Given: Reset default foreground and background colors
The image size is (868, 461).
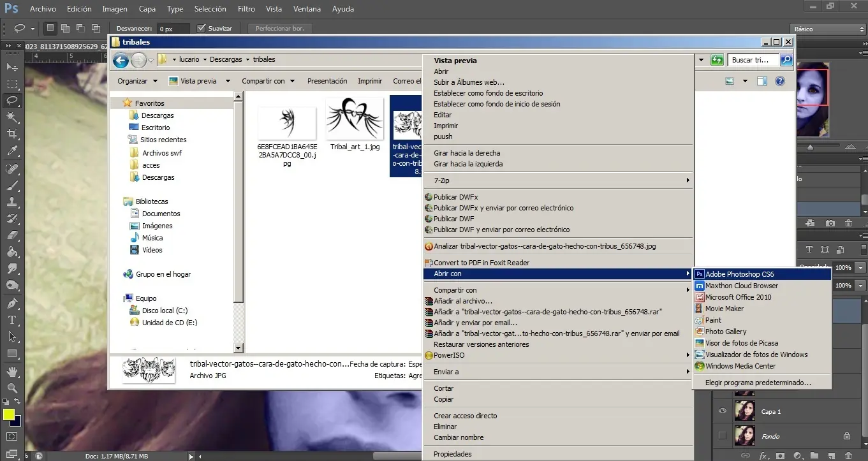Looking at the screenshot, I should [x=6, y=402].
